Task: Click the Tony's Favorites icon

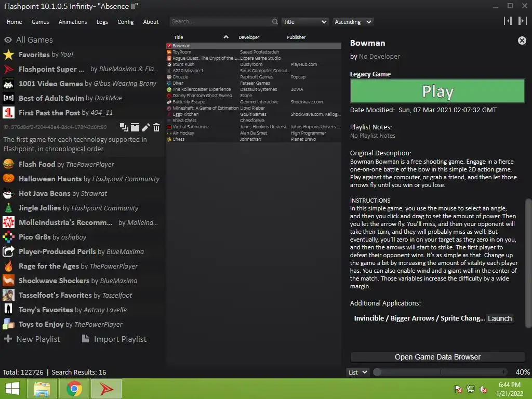Action: [8, 310]
